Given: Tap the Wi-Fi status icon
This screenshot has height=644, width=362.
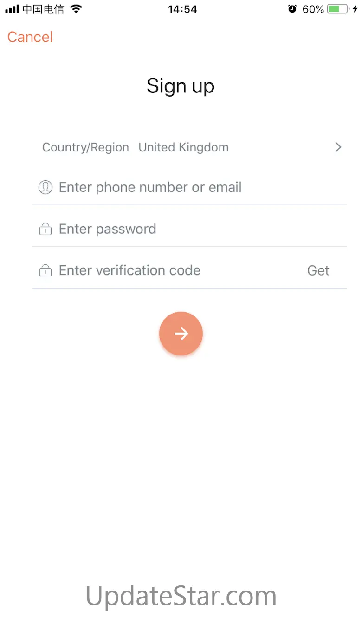Looking at the screenshot, I should click(x=76, y=9).
